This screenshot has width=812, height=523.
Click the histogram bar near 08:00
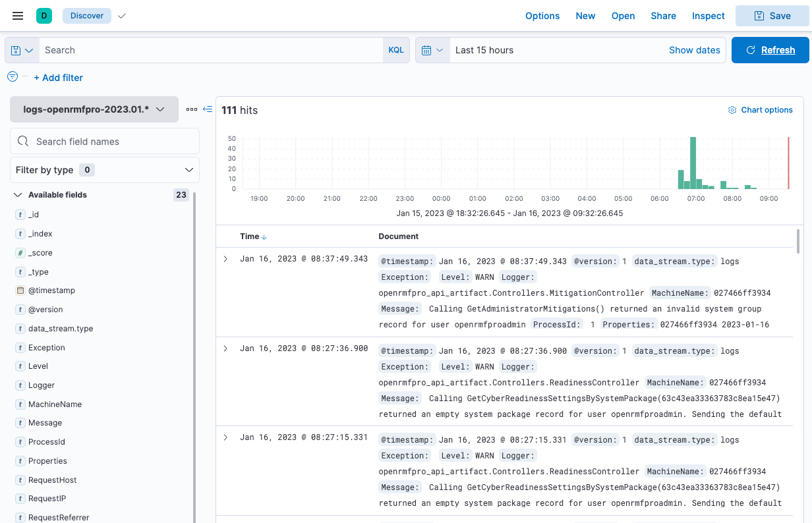724,185
